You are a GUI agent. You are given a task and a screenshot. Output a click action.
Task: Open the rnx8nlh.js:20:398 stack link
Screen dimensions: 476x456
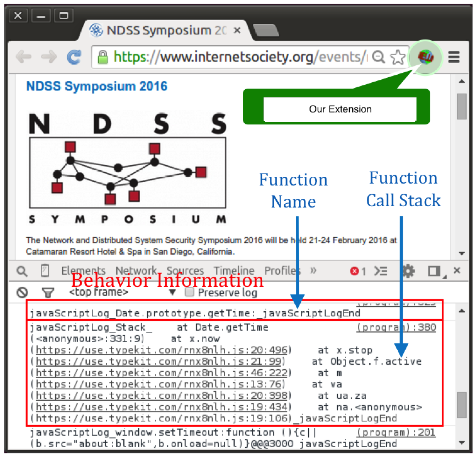(161, 395)
